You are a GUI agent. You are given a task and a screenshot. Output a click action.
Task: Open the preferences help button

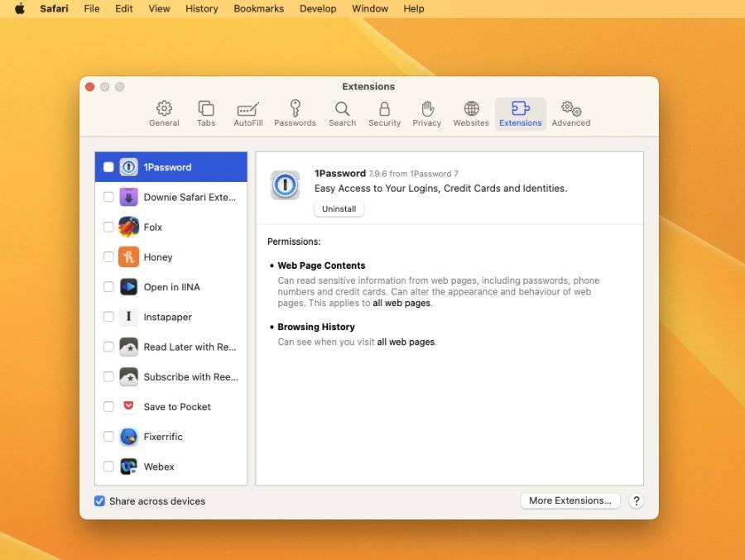click(x=636, y=500)
